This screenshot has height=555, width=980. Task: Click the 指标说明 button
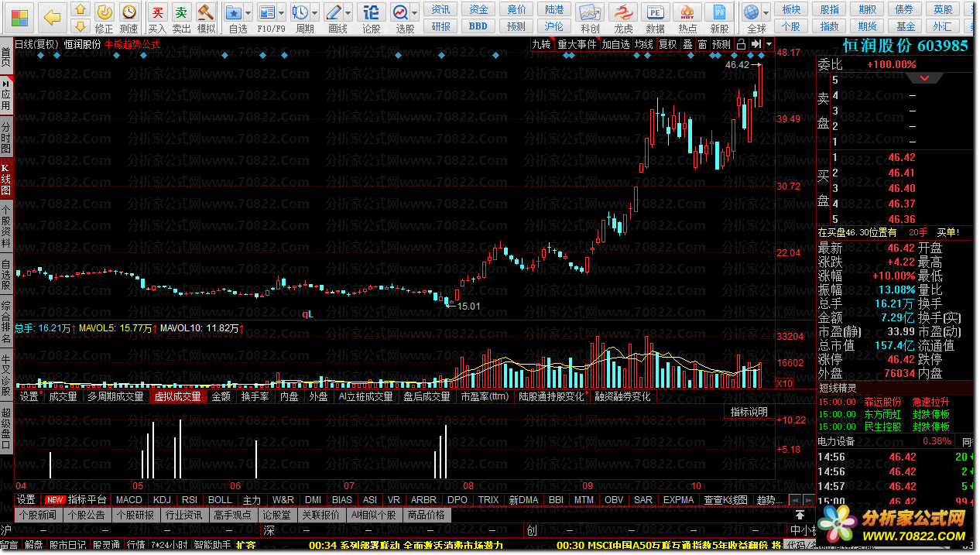[749, 412]
